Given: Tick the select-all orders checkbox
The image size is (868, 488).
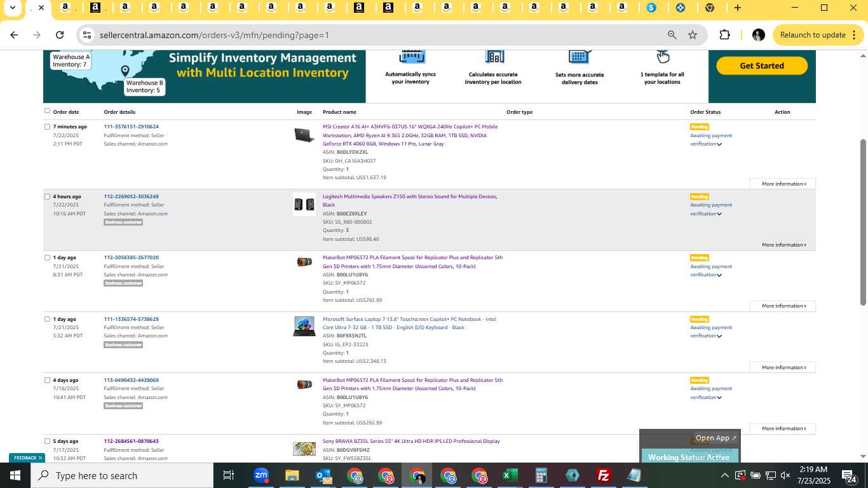Looking at the screenshot, I should 47,111.
